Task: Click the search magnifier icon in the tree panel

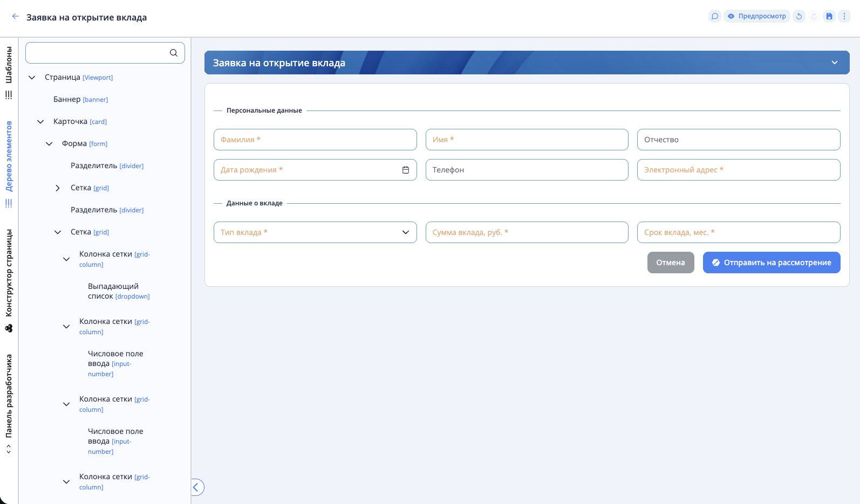Action: (x=174, y=53)
